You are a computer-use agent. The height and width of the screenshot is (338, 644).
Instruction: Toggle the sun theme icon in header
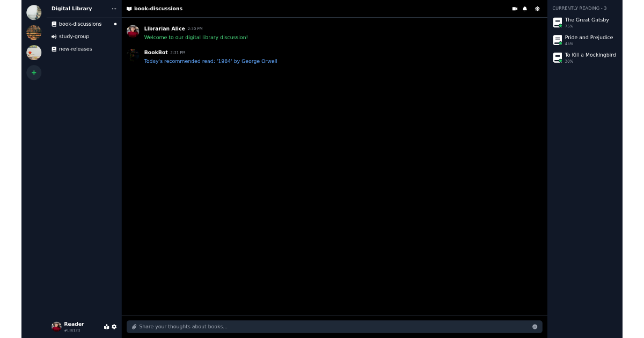tap(537, 9)
